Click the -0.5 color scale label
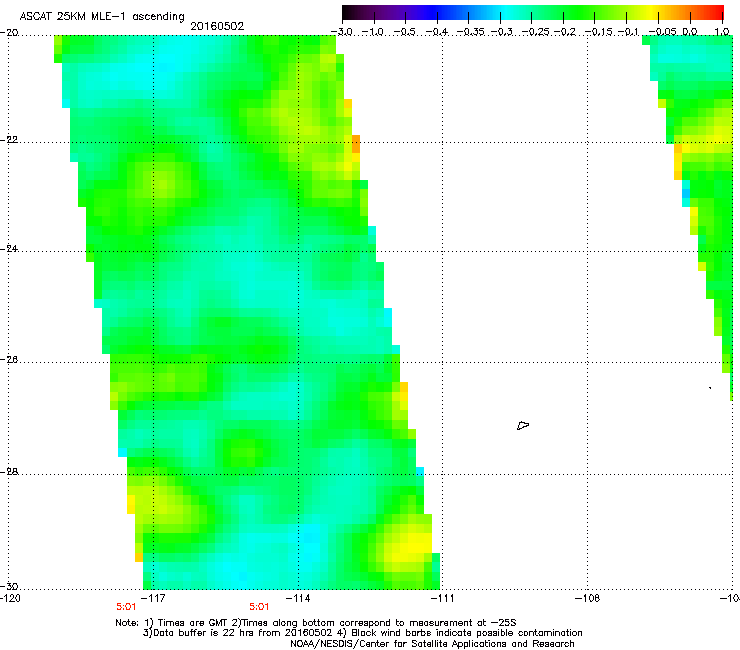The image size is (740, 650). click(x=404, y=32)
